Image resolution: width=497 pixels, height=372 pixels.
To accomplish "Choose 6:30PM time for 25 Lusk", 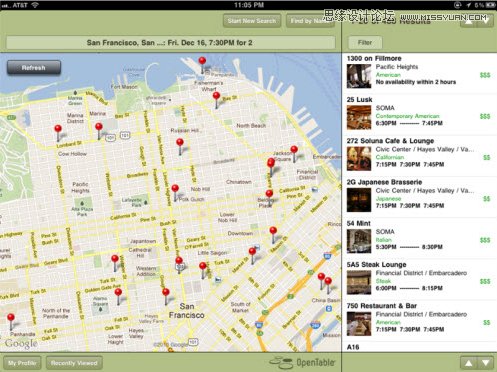I will click(386, 123).
